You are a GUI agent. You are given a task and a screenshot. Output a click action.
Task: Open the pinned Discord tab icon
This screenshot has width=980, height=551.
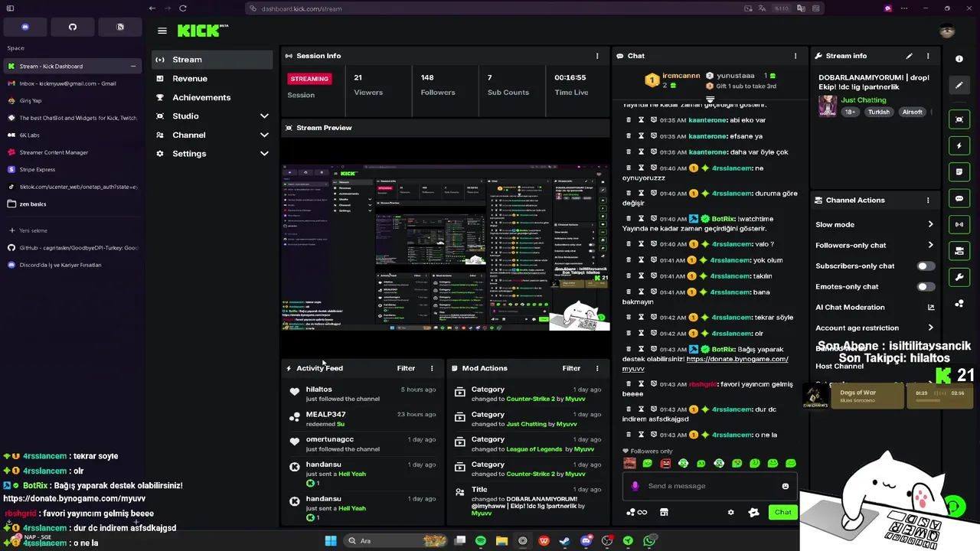[x=25, y=27]
